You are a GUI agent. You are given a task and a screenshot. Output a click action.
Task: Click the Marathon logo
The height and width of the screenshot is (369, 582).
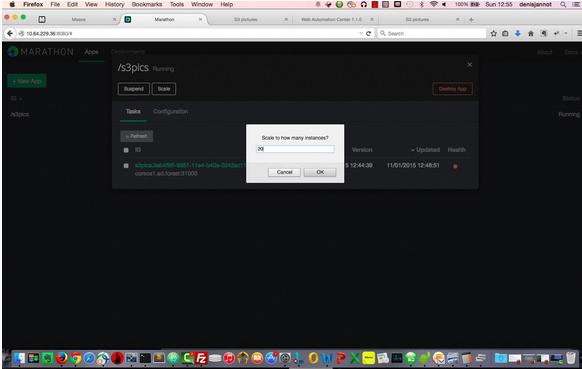coord(41,52)
